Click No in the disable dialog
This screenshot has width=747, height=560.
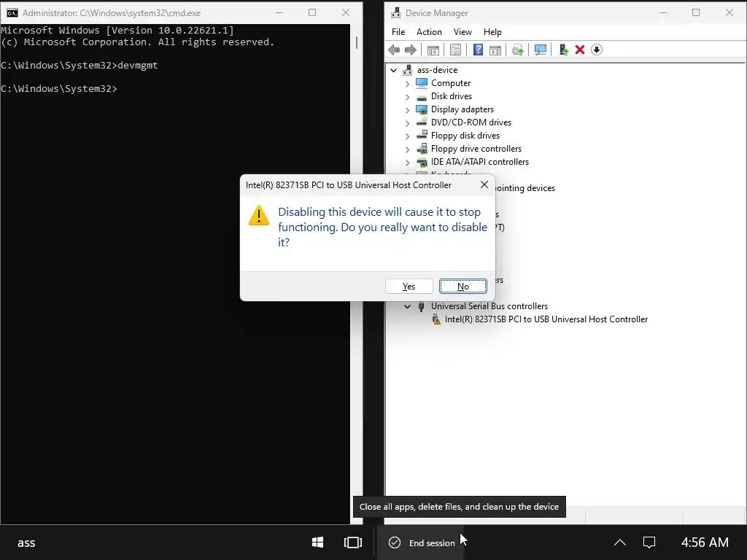coord(463,286)
